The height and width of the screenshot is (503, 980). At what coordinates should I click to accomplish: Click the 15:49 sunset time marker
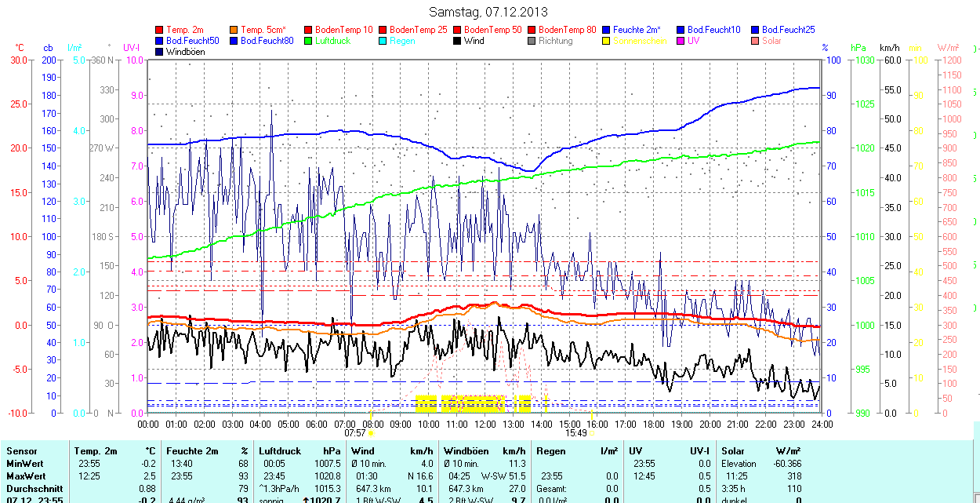(x=576, y=432)
